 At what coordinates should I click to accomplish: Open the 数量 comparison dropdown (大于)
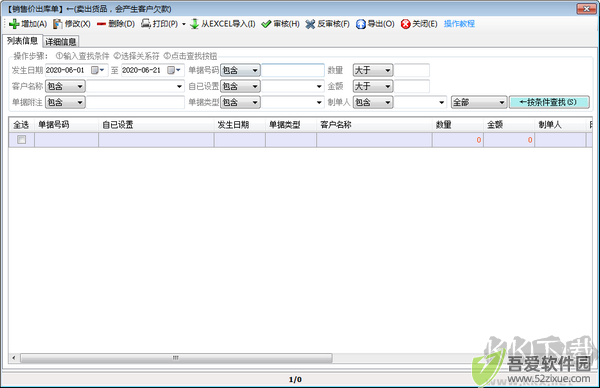tap(373, 70)
